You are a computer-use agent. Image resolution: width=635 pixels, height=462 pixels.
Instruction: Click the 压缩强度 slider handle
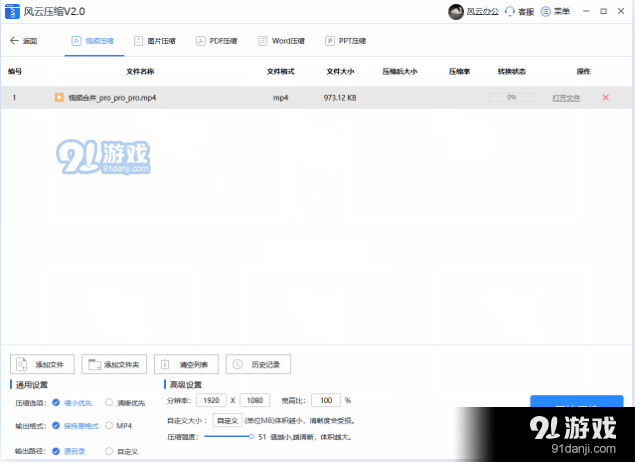coord(251,437)
